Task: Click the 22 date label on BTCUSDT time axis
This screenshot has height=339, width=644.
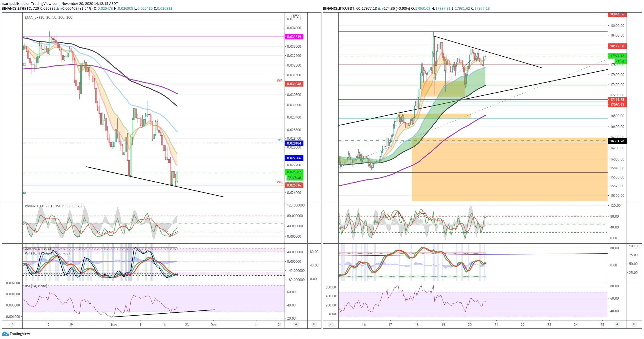Action: (x=523, y=324)
